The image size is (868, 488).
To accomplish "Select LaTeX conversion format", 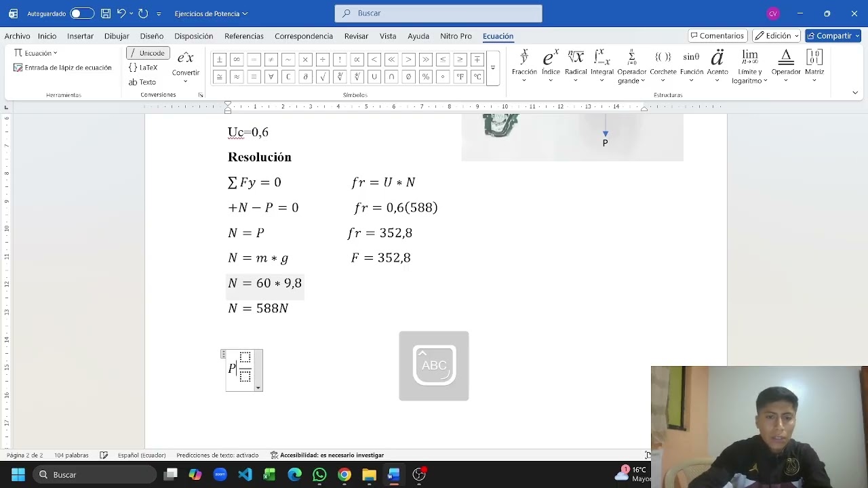I will click(143, 68).
